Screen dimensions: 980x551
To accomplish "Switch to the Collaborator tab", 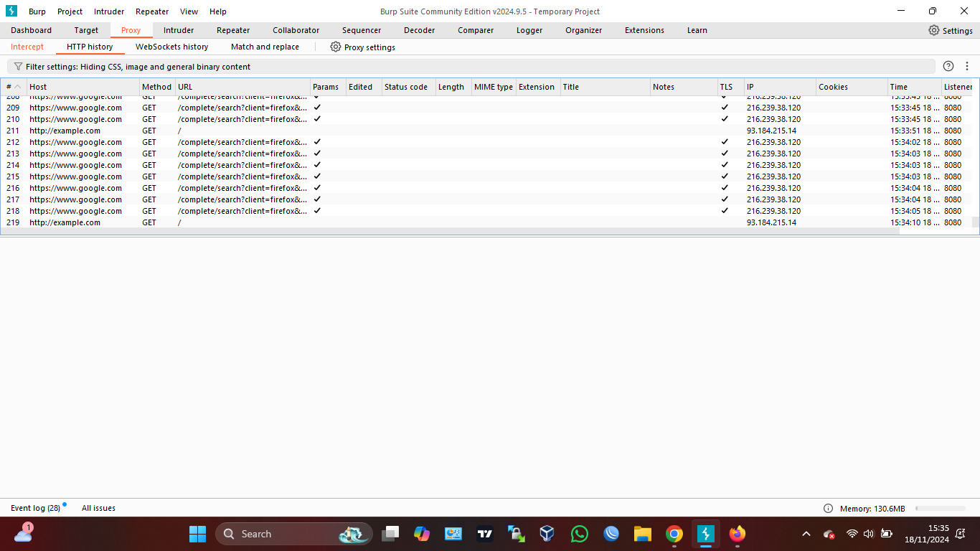I will [296, 30].
